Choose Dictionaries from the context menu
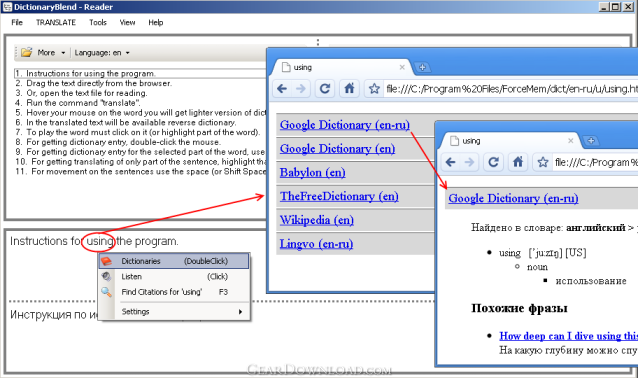 [174, 261]
